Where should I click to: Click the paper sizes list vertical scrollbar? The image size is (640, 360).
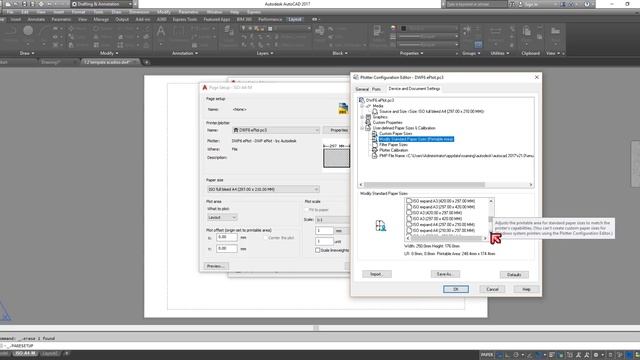(x=491, y=218)
